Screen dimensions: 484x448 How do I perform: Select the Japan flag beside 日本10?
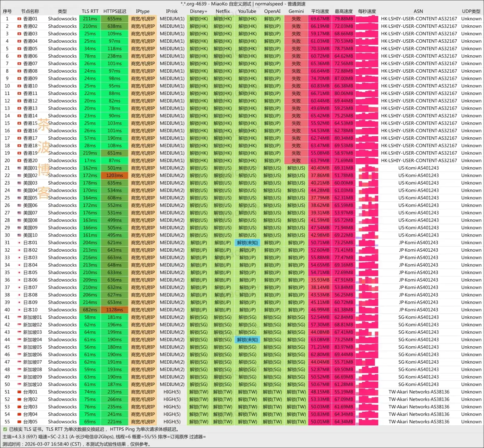click(19, 310)
